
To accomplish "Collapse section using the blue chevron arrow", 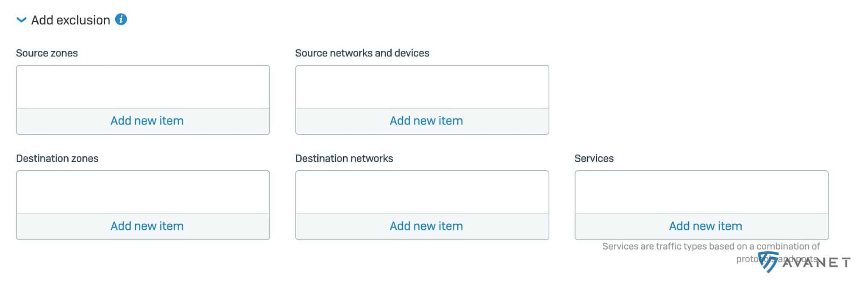I will tap(21, 20).
